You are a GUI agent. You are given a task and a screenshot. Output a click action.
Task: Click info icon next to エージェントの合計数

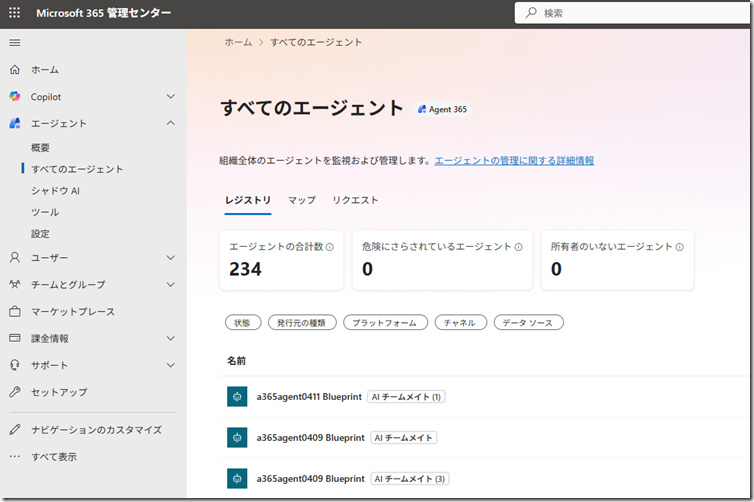(330, 247)
